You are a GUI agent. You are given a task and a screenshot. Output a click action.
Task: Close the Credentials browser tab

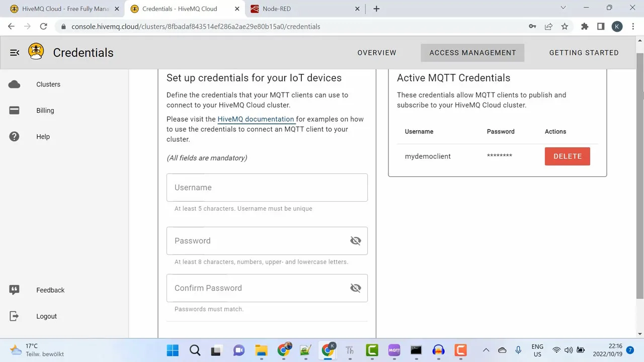click(237, 9)
